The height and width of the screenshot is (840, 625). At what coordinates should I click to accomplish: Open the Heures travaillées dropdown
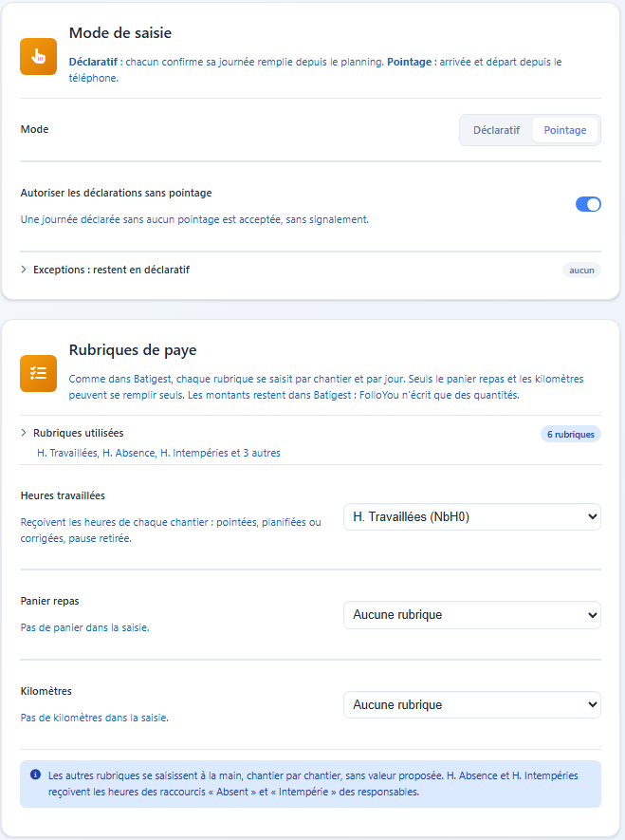472,517
